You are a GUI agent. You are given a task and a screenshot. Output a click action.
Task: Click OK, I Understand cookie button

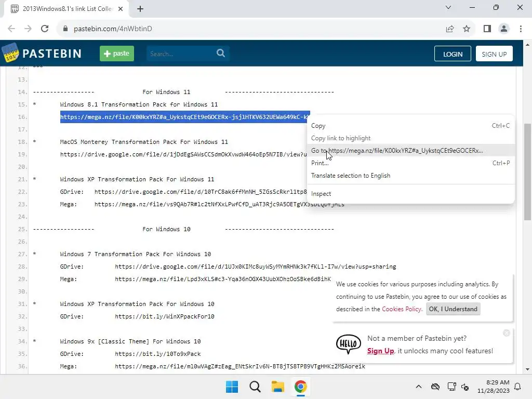click(x=453, y=309)
